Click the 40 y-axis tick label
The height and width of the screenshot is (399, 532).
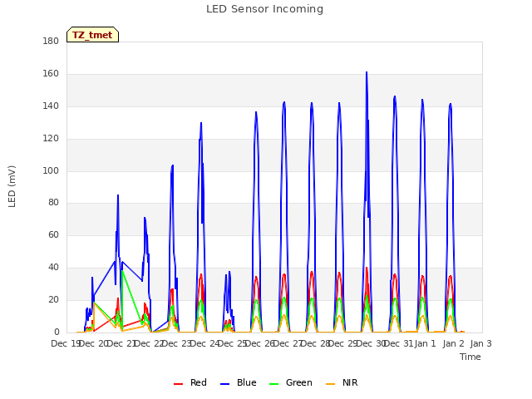pos(53,268)
